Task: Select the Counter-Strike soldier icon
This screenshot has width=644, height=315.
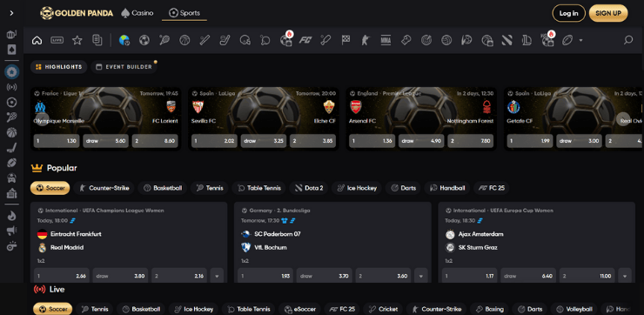Action: click(x=366, y=40)
